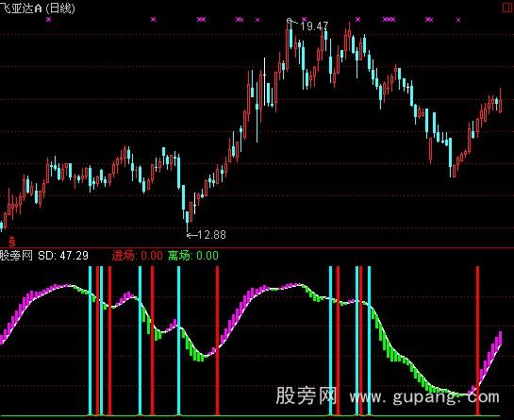Select the SD: 47.29 indicator value
This screenshot has height=420, width=514.
(x=63, y=256)
